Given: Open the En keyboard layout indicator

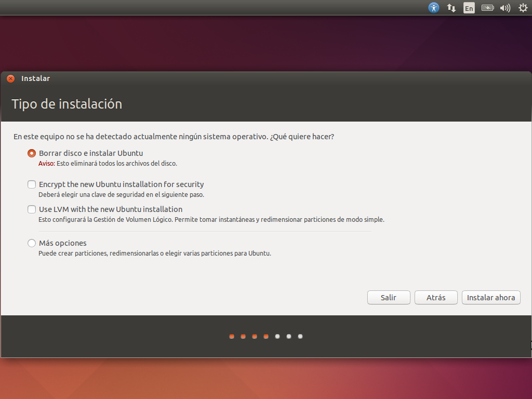Looking at the screenshot, I should click(x=469, y=8).
